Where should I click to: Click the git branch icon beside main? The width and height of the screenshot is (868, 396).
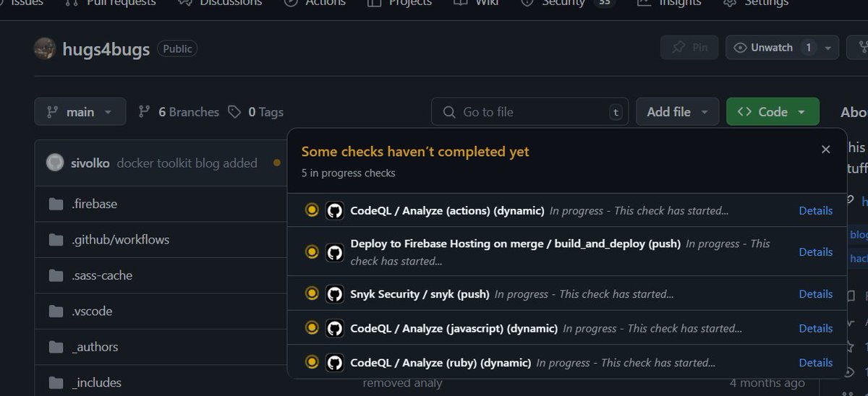click(52, 112)
